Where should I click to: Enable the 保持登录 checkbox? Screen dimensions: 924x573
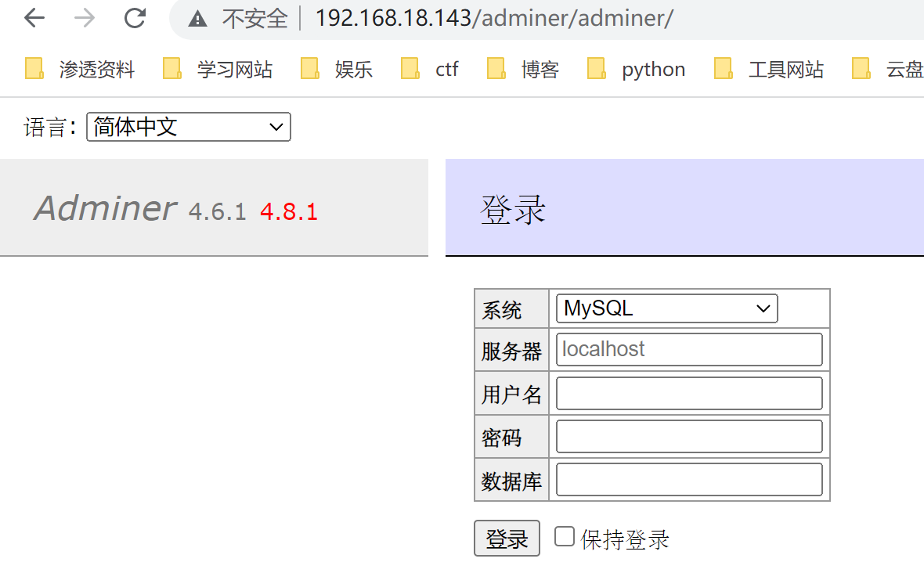[x=565, y=535]
